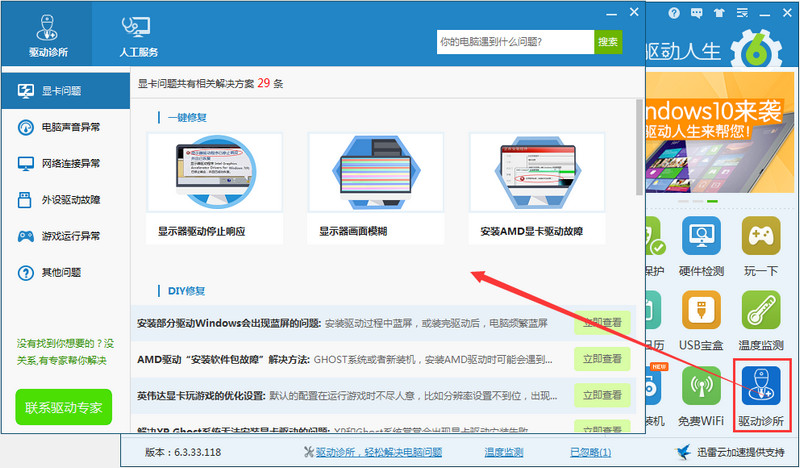Click 立即查看 for 英伟达显卡优化设置

tap(602, 395)
